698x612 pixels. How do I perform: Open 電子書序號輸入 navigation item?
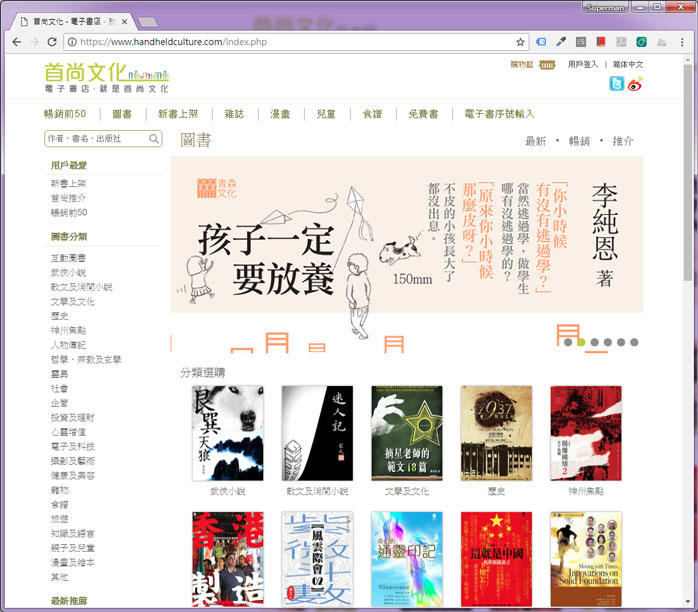tap(499, 114)
